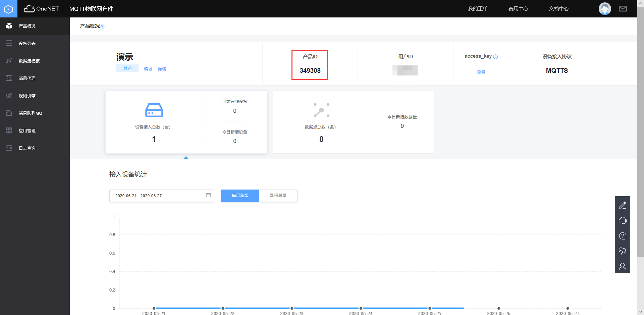Screen dimensions: 644x315
Task: Click the scrollbar down arrow
Action: 641,312
